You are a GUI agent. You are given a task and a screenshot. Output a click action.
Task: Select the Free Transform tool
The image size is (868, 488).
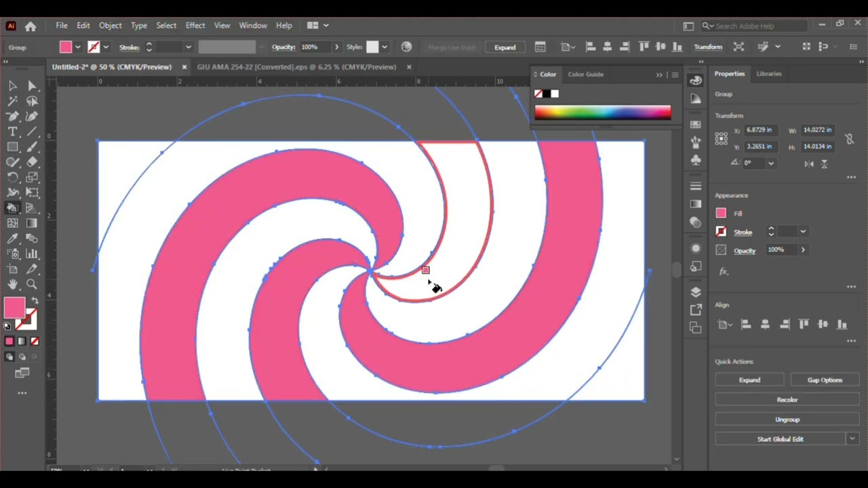pyautogui.click(x=32, y=192)
